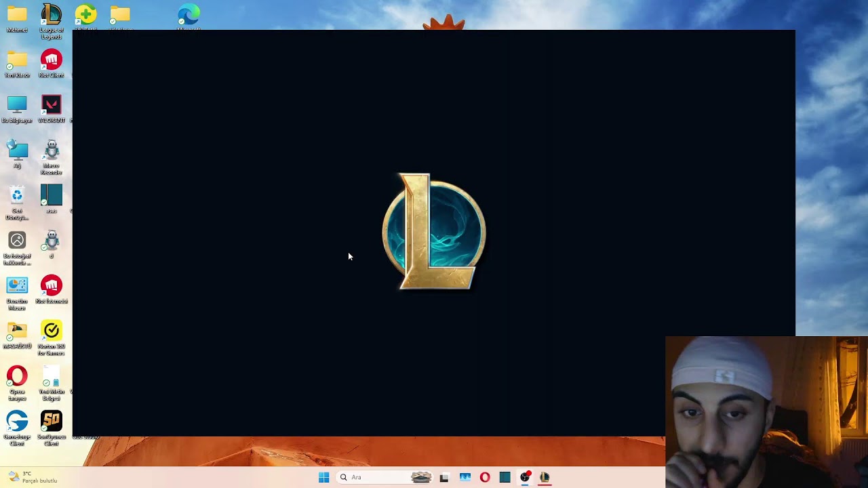
Task: Open Bu bilgisayar on the desktop
Action: tap(17, 109)
